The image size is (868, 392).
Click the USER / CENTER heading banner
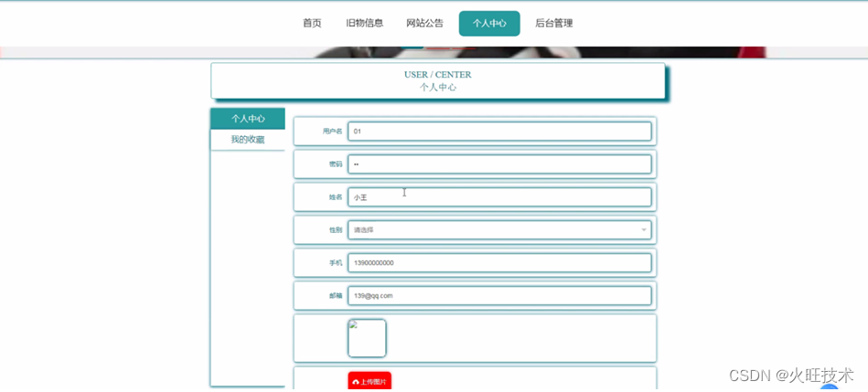click(438, 80)
